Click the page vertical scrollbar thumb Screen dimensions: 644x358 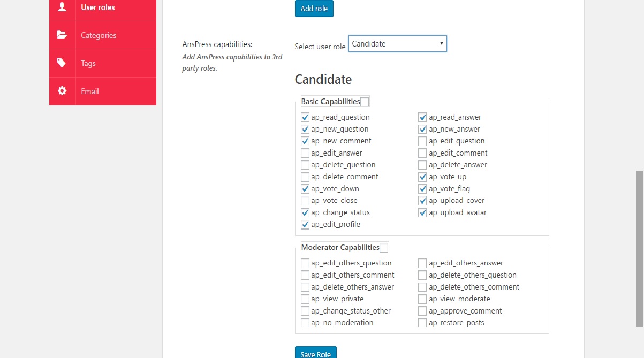coord(639,248)
